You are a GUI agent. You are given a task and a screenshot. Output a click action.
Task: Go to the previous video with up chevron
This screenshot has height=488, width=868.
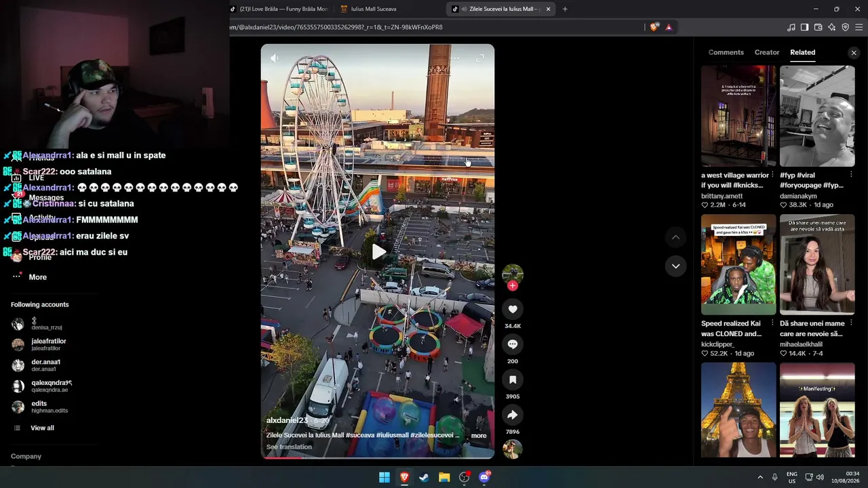tap(675, 237)
